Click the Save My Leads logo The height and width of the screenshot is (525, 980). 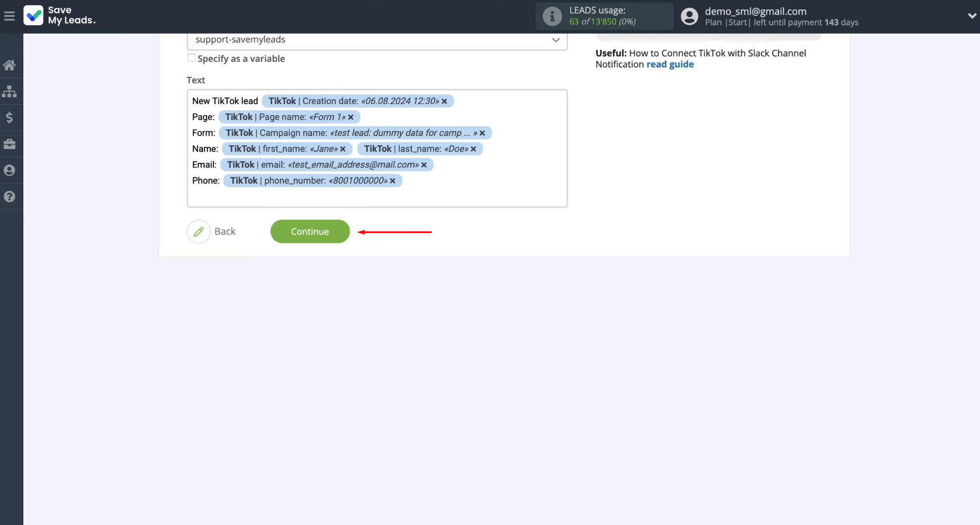[x=60, y=16]
